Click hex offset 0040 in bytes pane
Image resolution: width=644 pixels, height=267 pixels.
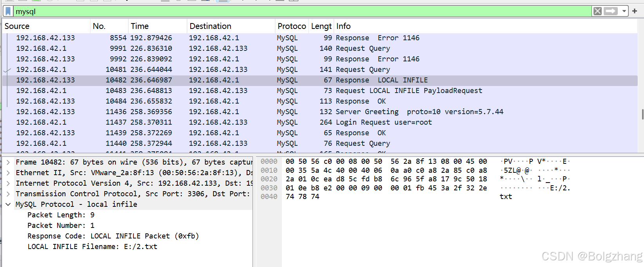269,197
